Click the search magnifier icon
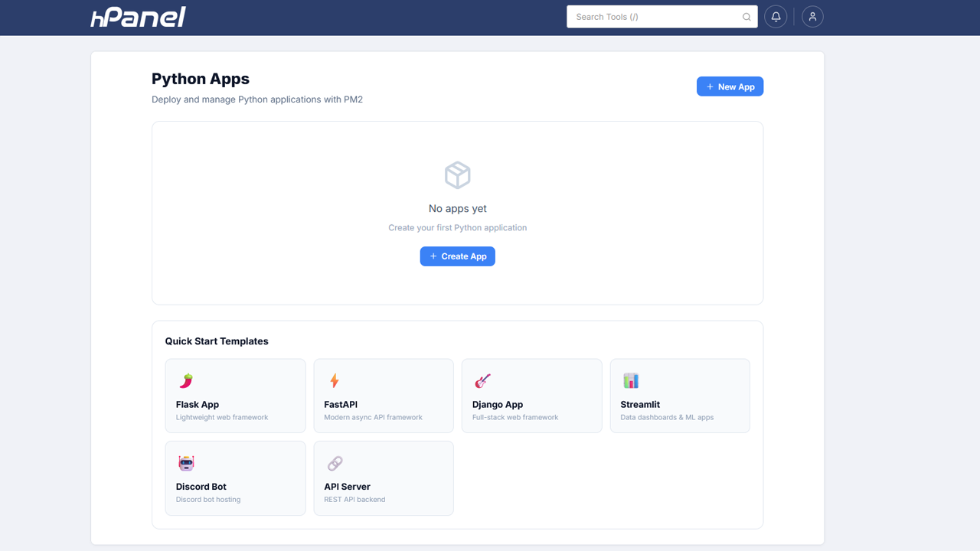This screenshot has width=980, height=551. click(746, 17)
